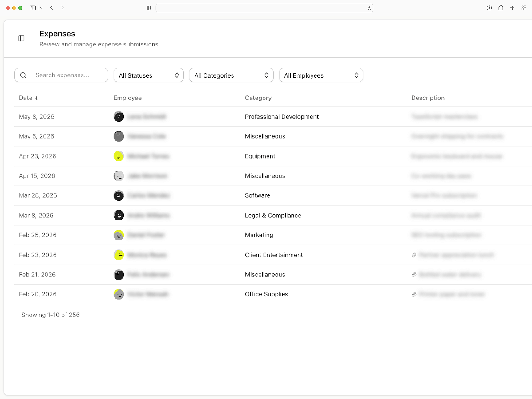Click the privacy shield icon in address bar
The height and width of the screenshot is (399, 532).
click(148, 8)
